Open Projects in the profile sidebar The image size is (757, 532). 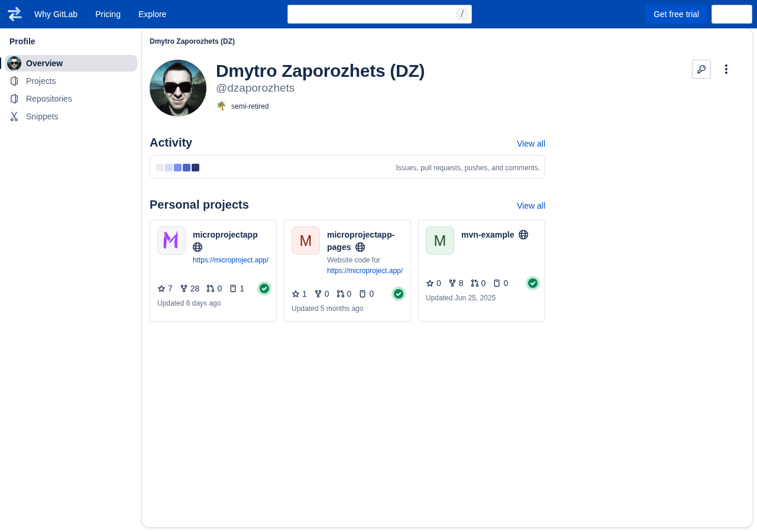click(71, 81)
